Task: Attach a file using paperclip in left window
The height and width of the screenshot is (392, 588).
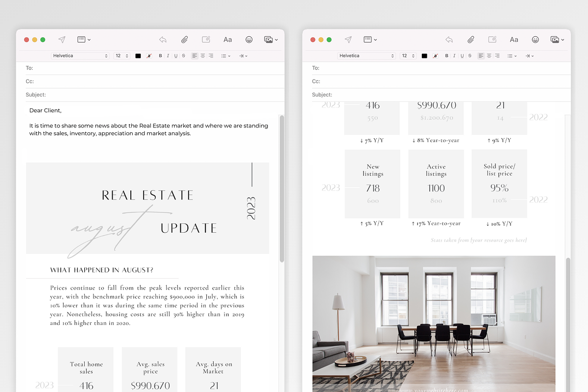Action: click(x=185, y=40)
